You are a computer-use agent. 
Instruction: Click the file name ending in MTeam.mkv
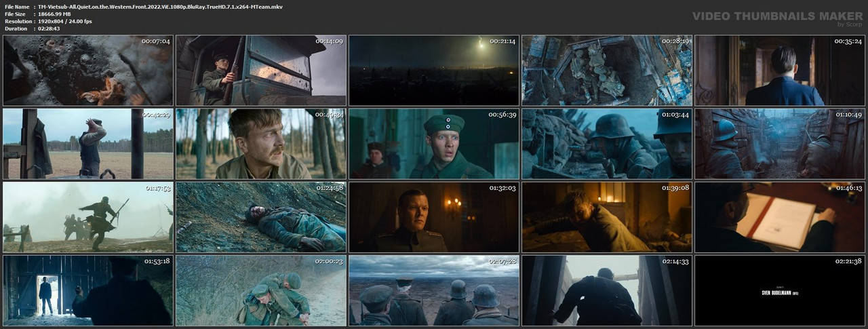click(x=161, y=6)
